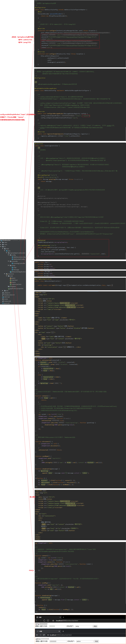Click 发送 button next to target user sang
The image size is (126, 644).
(95, 626)
